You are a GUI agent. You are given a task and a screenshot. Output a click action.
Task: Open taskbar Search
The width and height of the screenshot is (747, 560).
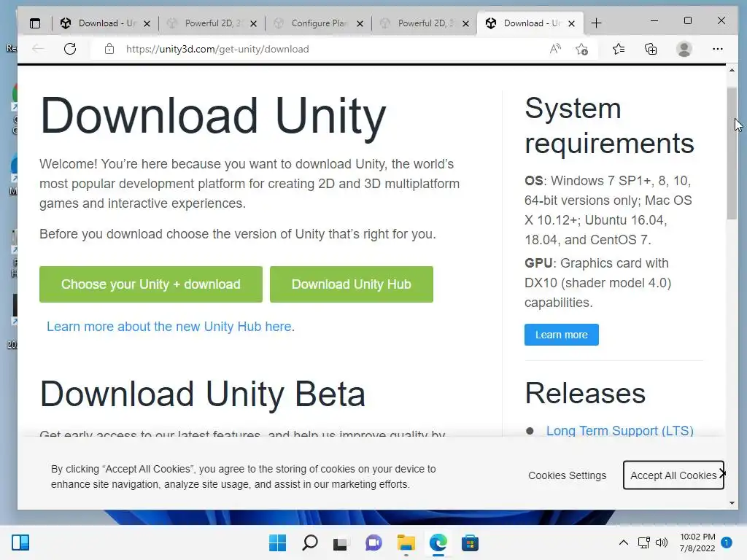click(x=309, y=542)
